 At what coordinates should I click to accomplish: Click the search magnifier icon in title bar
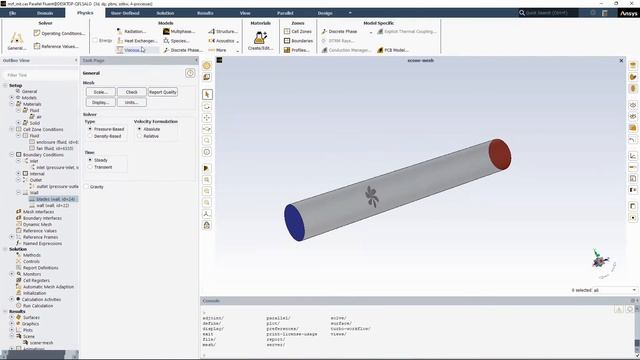tap(522, 13)
